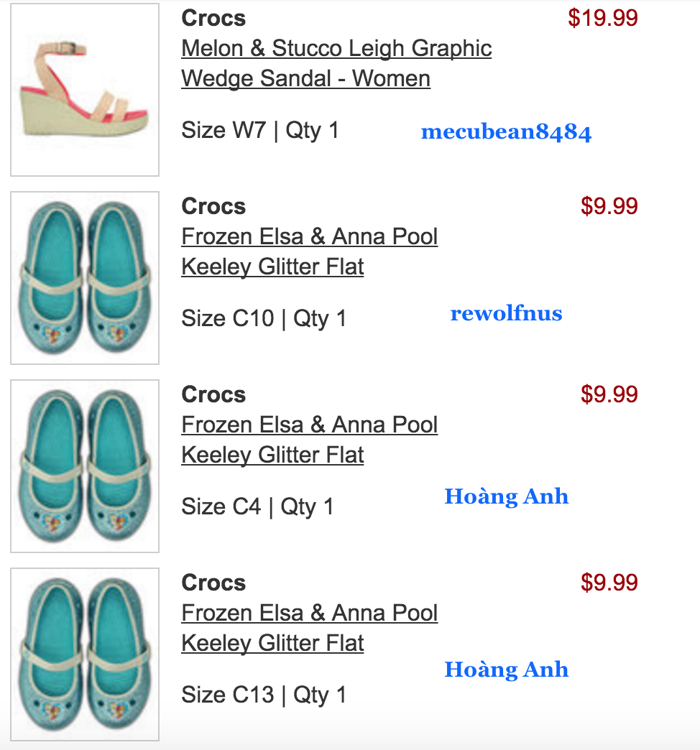This screenshot has width=700, height=750.
Task: Click the size C13 glitter flat thumbnail
Action: [85, 654]
